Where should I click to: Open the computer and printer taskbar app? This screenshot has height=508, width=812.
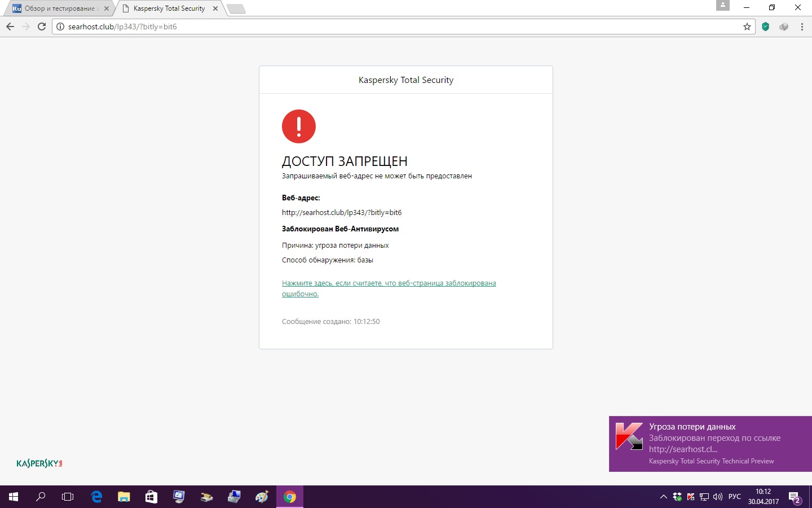coord(234,497)
